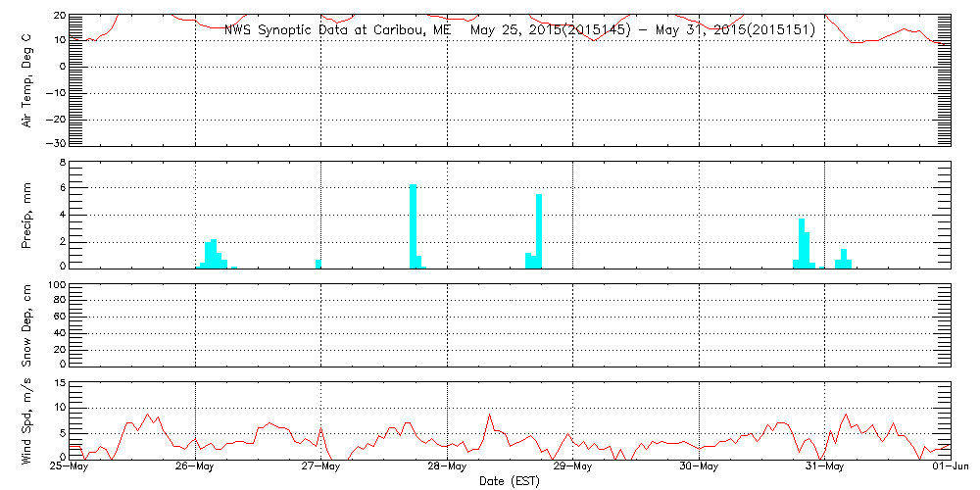Screen dimensions: 980x490
Task: Select the 'Wind Spd, m/s' axis label
Action: tap(27, 419)
